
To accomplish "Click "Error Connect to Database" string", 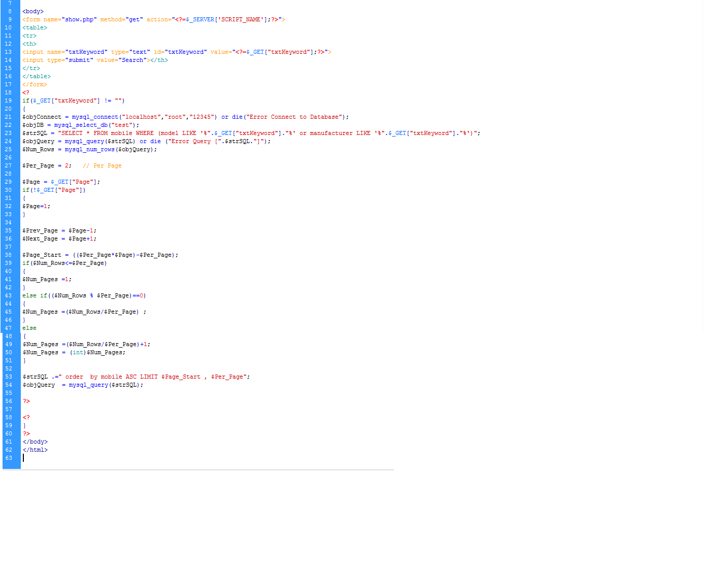I will pos(294,117).
